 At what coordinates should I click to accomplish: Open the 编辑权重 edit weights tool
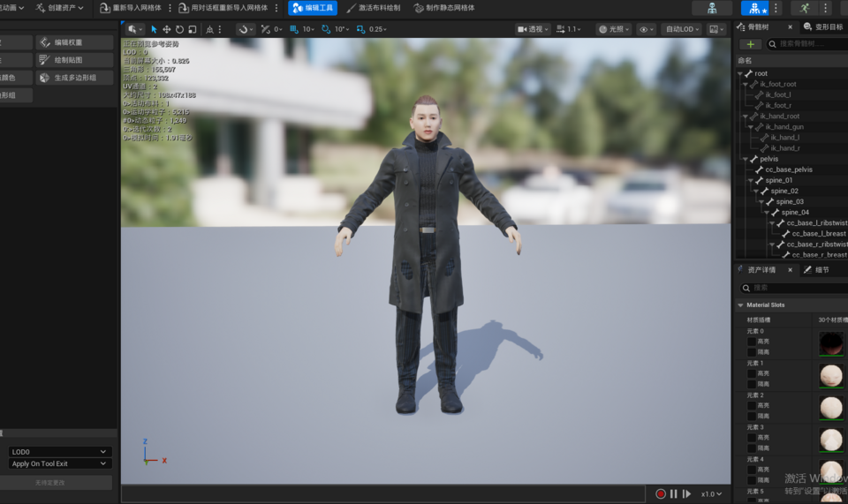click(74, 42)
